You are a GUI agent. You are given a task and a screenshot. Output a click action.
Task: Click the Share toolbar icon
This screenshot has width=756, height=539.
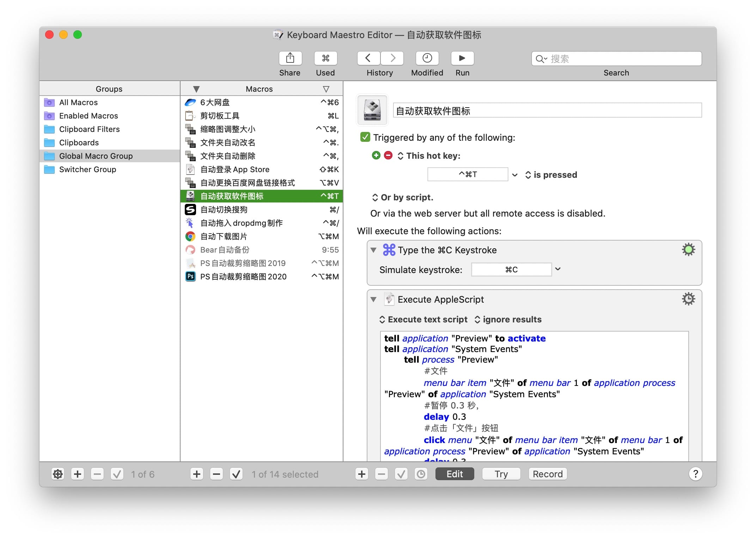(x=290, y=58)
